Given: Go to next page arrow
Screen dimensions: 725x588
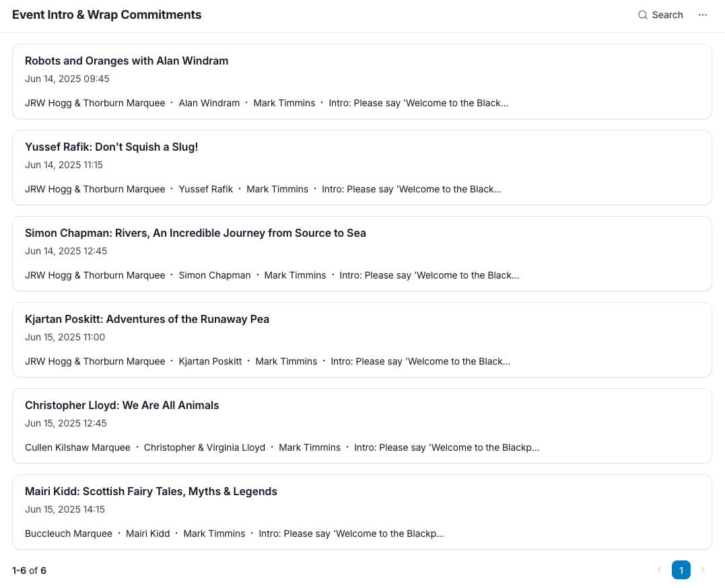Looking at the screenshot, I should 702,570.
